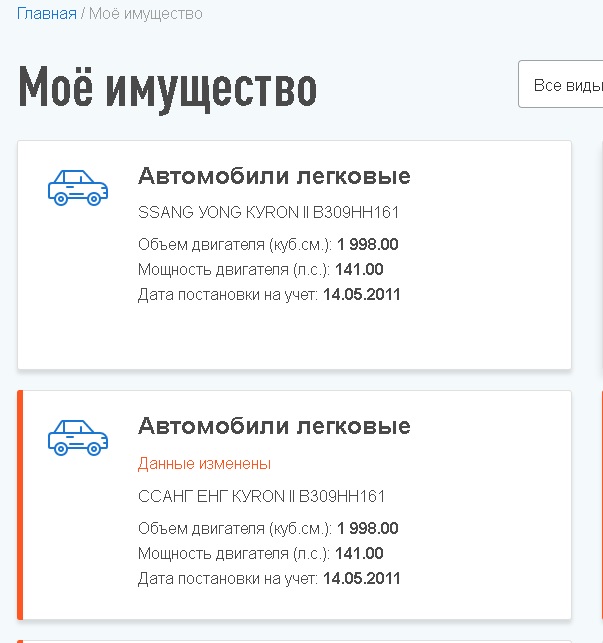Click the car icon in SSANG YONG card

(x=78, y=188)
